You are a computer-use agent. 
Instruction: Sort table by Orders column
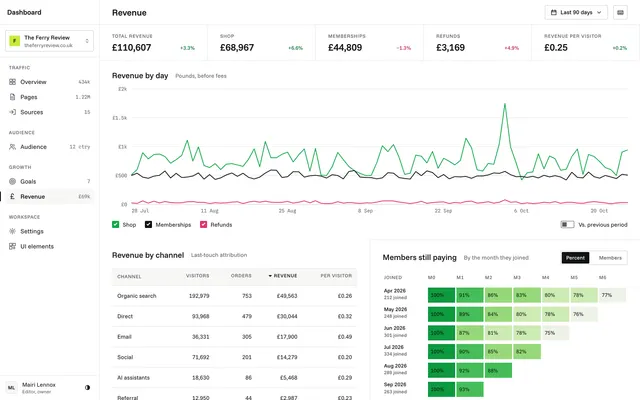(x=241, y=276)
